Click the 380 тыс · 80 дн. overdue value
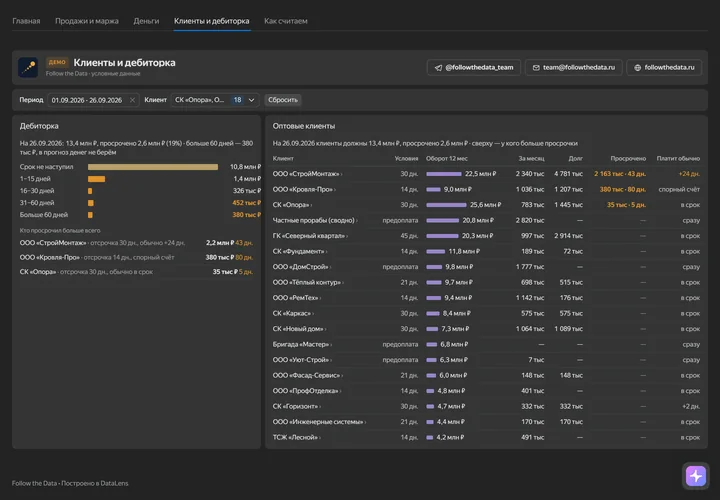 click(623, 190)
